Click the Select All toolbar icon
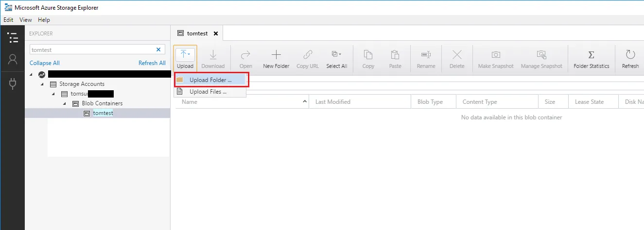The height and width of the screenshot is (230, 644). point(335,54)
